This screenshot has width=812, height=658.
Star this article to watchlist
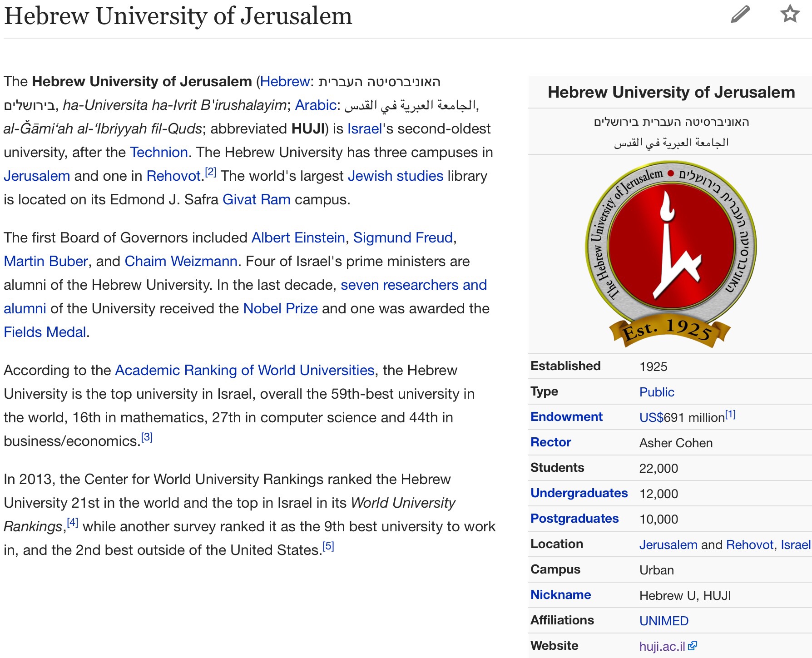(790, 14)
